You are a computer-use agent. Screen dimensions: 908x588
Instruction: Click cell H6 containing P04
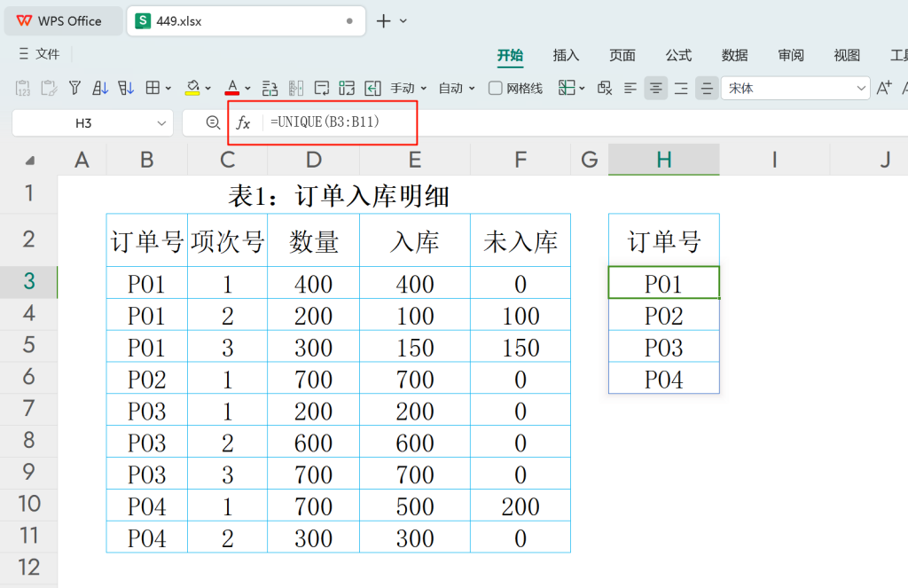[663, 379]
